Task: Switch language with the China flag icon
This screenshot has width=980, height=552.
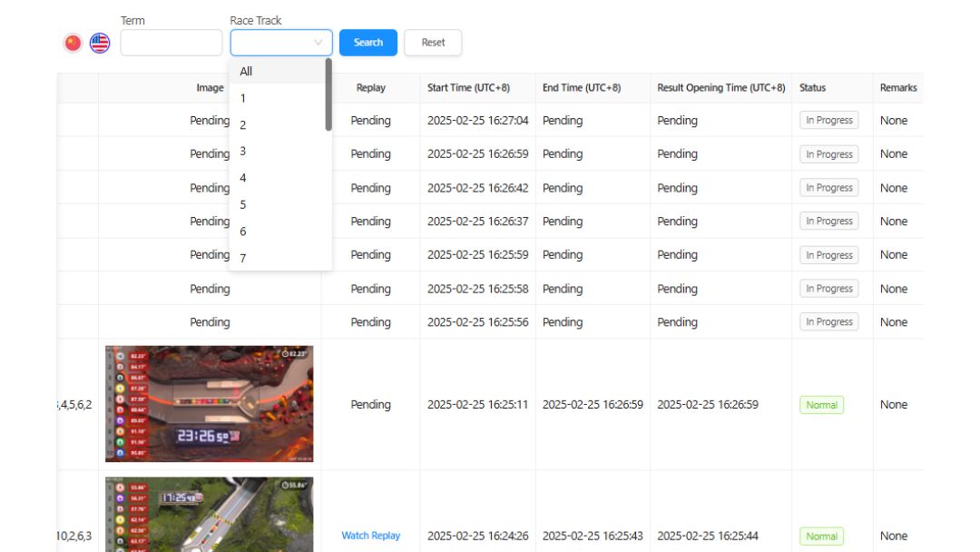Action: pos(73,43)
